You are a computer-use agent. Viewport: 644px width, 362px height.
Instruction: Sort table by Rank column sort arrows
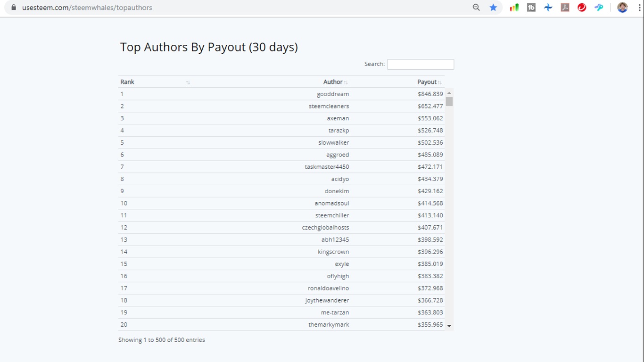tap(188, 82)
